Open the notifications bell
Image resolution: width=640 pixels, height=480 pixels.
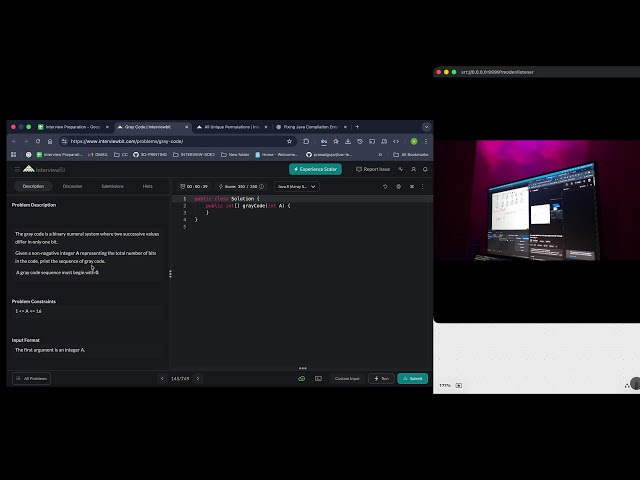[425, 169]
